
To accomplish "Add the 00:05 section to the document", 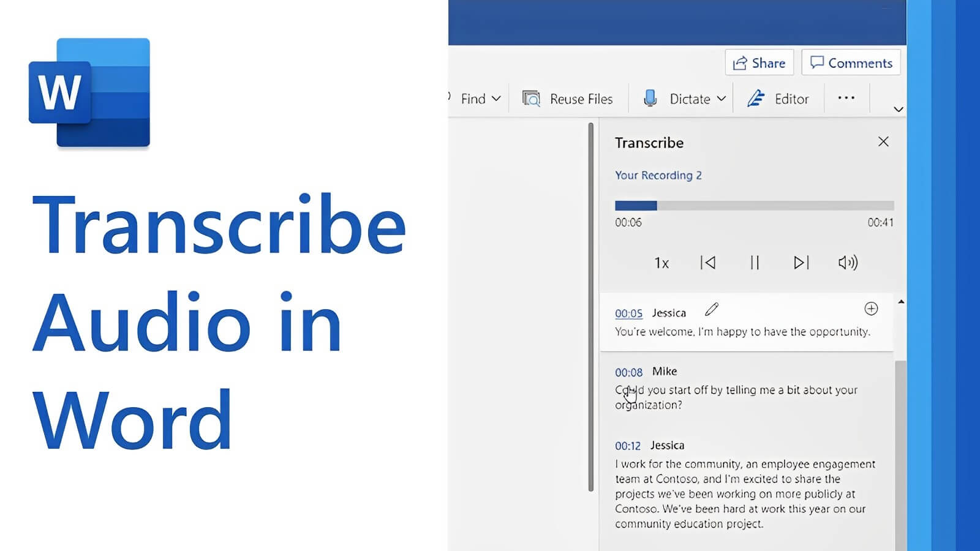I will (x=872, y=309).
